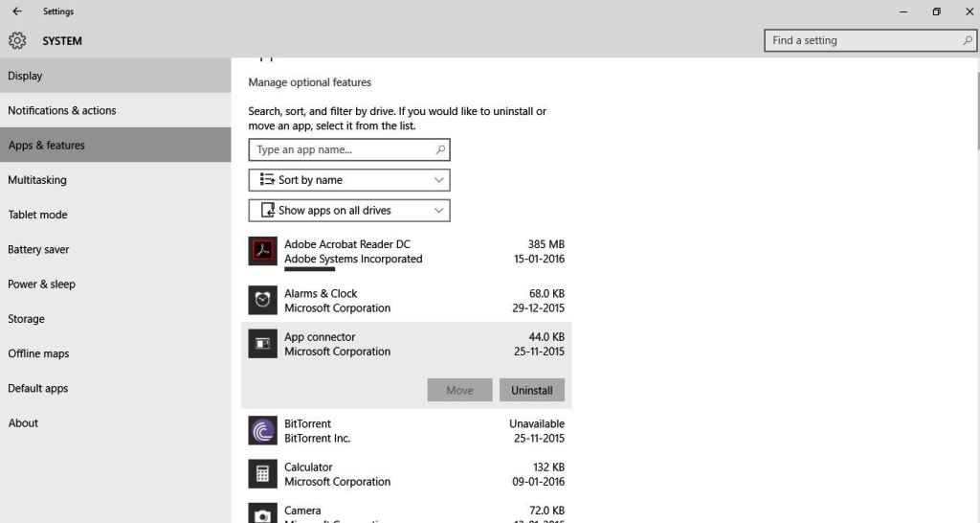
Task: Click the Unavailable size for BitTorrent
Action: [537, 423]
